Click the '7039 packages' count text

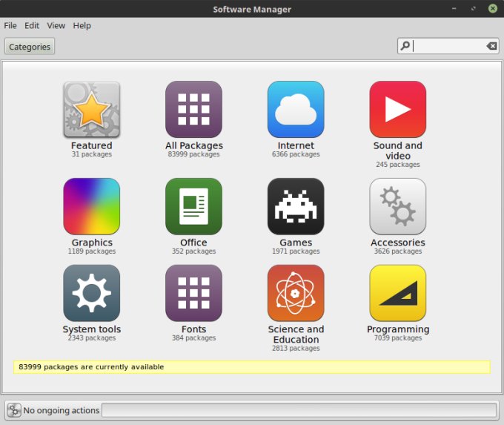coord(398,337)
